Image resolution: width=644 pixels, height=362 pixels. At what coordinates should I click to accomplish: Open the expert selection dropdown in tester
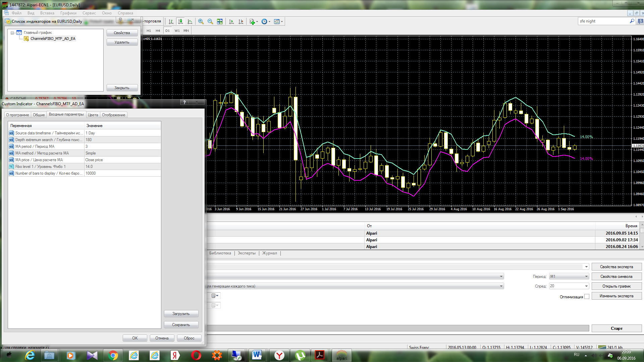click(586, 267)
